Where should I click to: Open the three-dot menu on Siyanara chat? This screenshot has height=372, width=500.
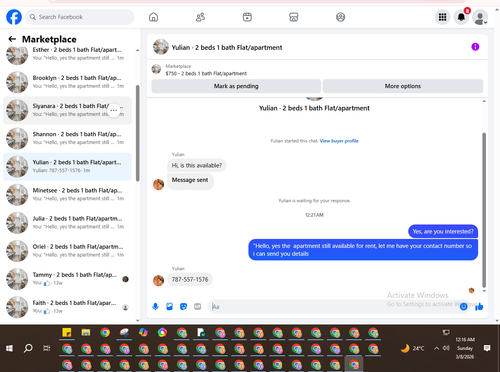(x=114, y=110)
